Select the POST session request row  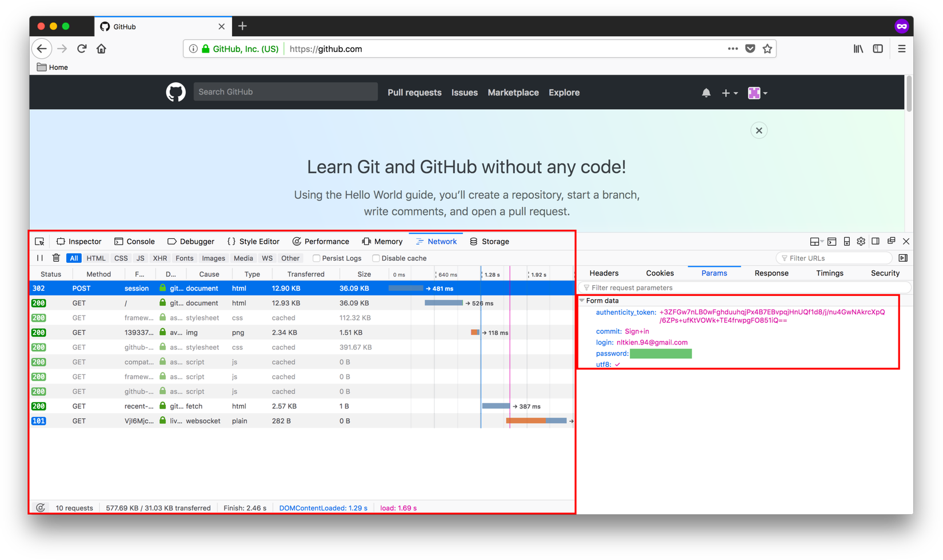[x=302, y=289]
